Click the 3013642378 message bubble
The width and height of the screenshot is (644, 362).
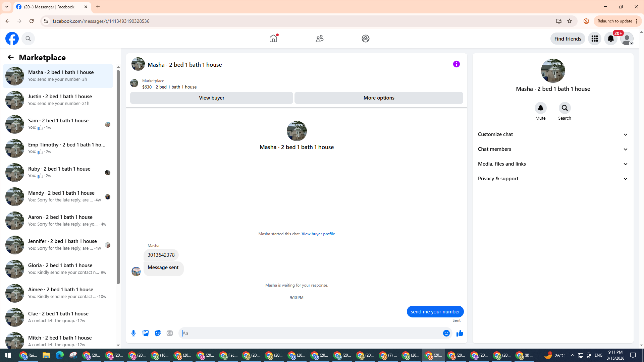[161, 255]
